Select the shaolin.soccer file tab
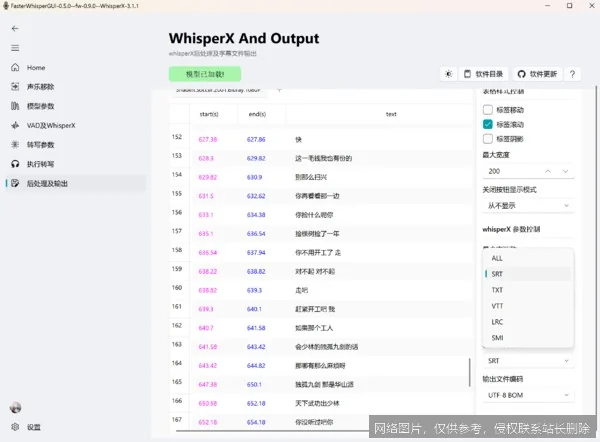 coord(220,92)
